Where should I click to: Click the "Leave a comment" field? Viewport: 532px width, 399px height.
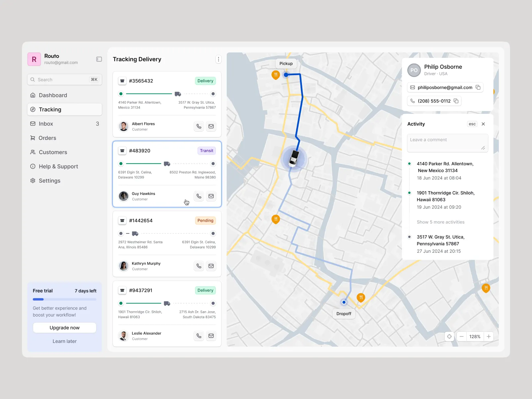(447, 143)
